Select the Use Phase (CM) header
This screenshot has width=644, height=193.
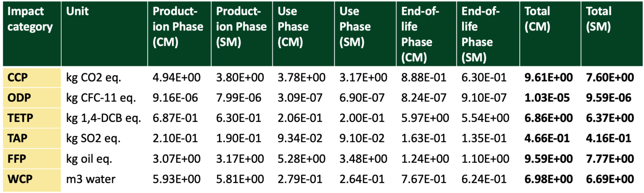[293, 27]
